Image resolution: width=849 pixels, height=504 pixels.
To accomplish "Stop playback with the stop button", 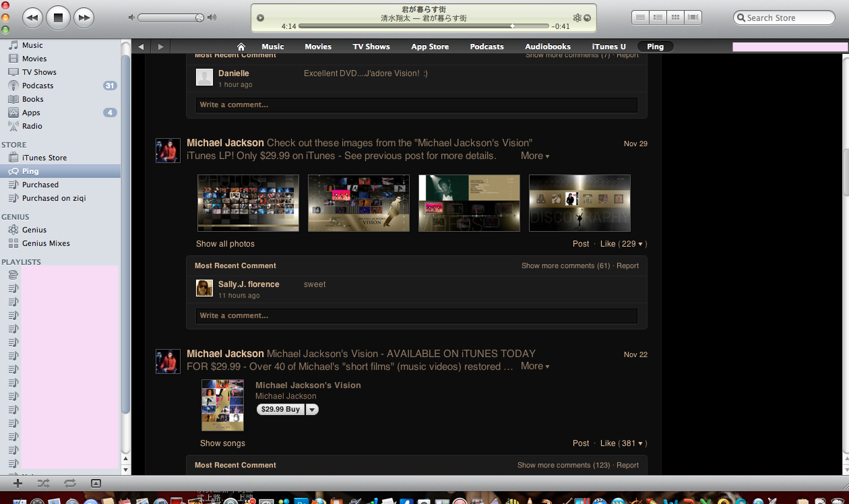I will click(58, 18).
